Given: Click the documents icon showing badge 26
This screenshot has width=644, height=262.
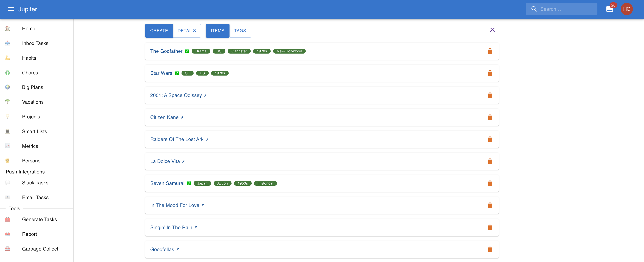Looking at the screenshot, I should (609, 9).
